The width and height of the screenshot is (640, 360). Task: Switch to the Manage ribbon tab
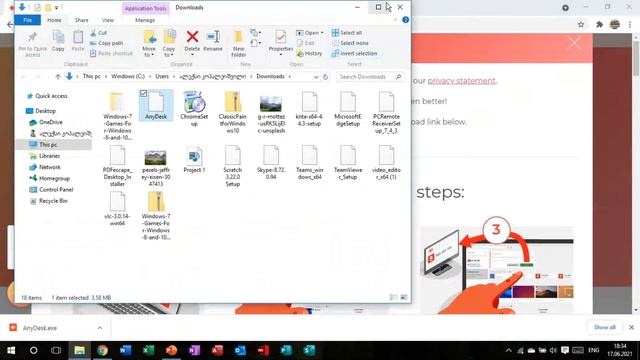tap(145, 20)
